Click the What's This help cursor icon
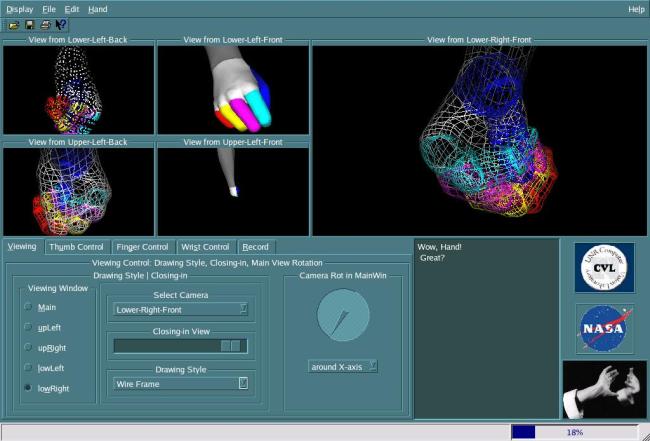Viewport: 650px width, 441px height. [61, 24]
